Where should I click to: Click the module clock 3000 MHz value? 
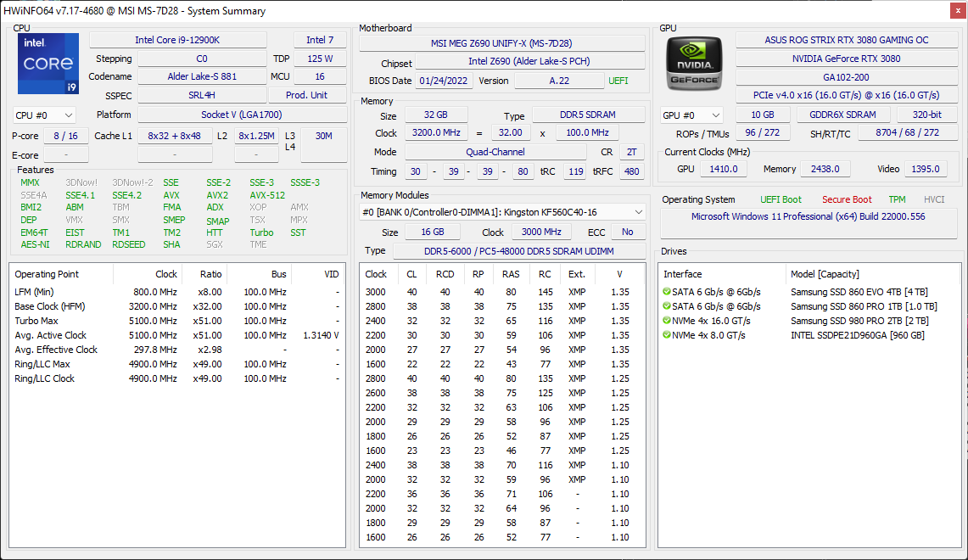541,232
